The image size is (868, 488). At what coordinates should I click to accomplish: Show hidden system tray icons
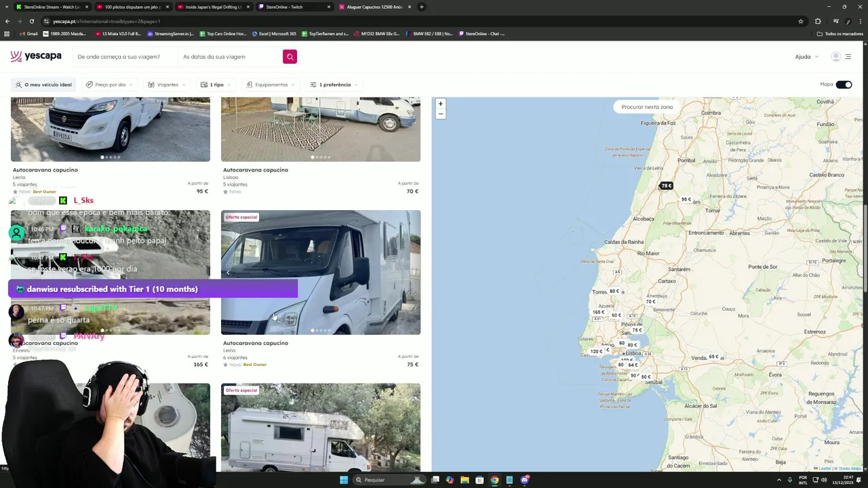click(x=779, y=480)
